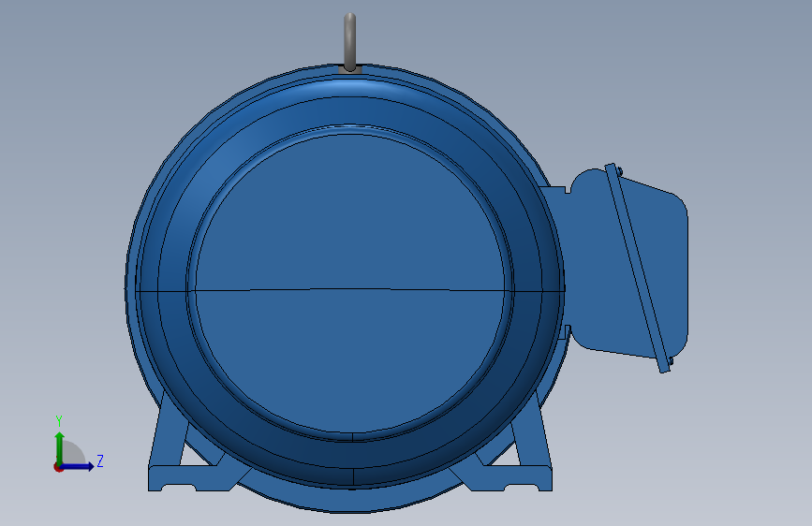812x526 pixels.
Task: Click the blue Z axis arrow of the triad
Action: pos(77,466)
